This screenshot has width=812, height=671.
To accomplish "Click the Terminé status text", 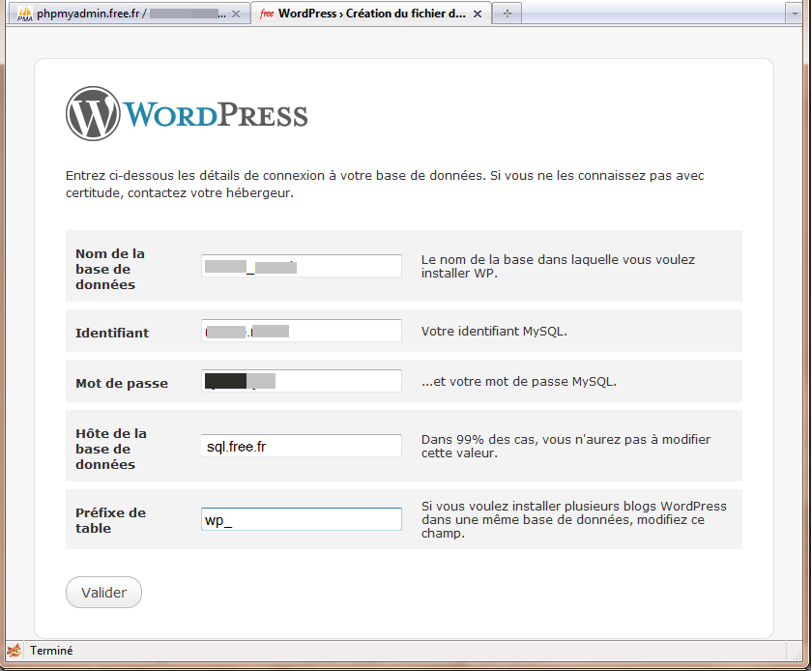I will coord(51,651).
